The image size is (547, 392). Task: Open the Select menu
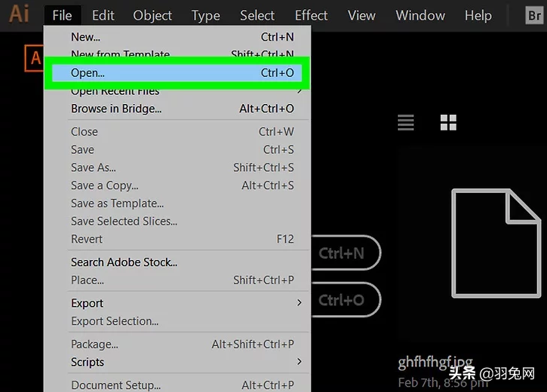(257, 15)
